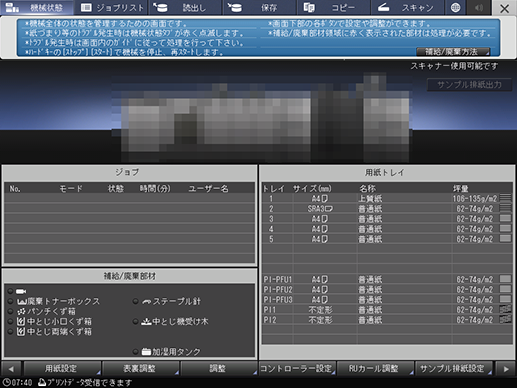The width and height of the screenshot is (517, 388).
Task: Click the モード column header in job list
Action: (x=71, y=189)
